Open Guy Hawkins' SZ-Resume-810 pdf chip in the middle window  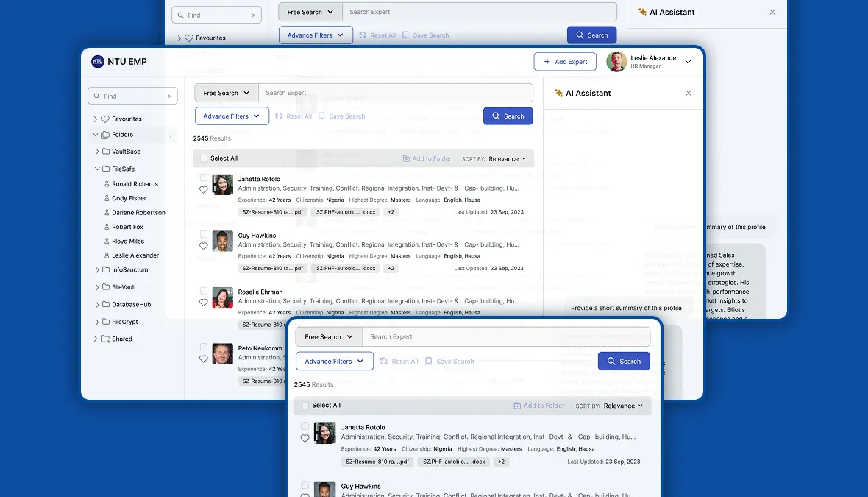pos(272,268)
